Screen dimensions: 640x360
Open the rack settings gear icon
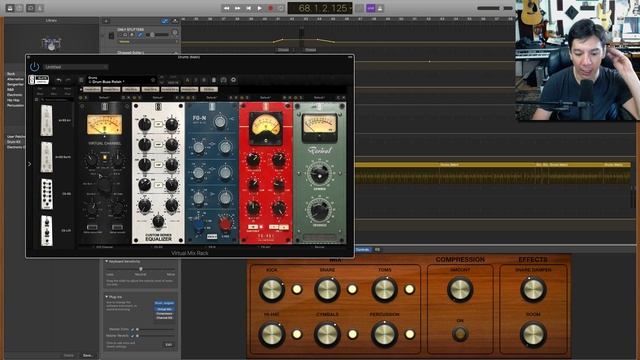click(x=233, y=80)
